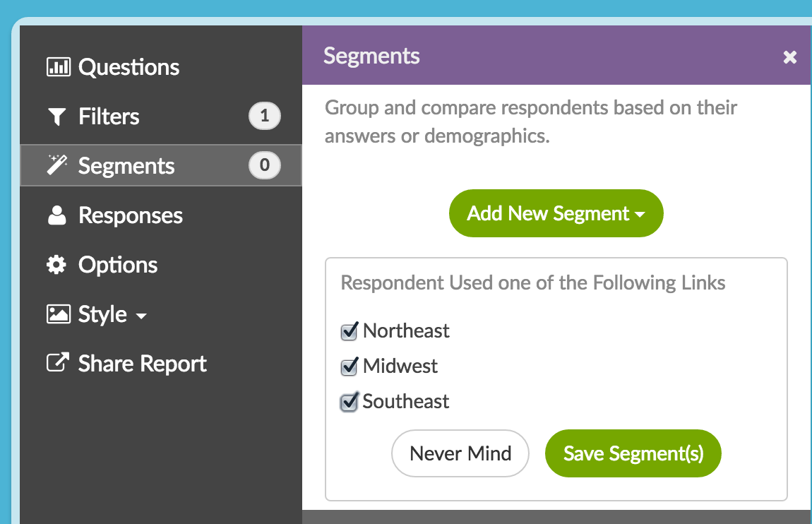Uncheck the Northeast checkbox
Screen dimensions: 812x524
click(349, 332)
